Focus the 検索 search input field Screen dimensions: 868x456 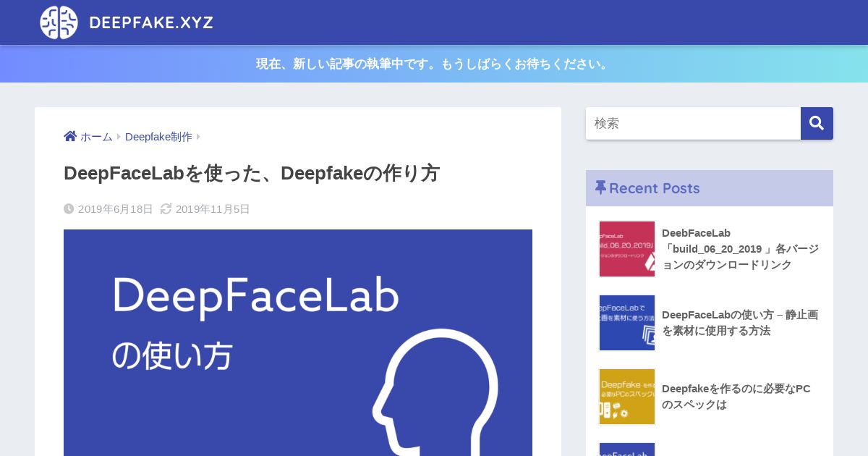click(693, 123)
